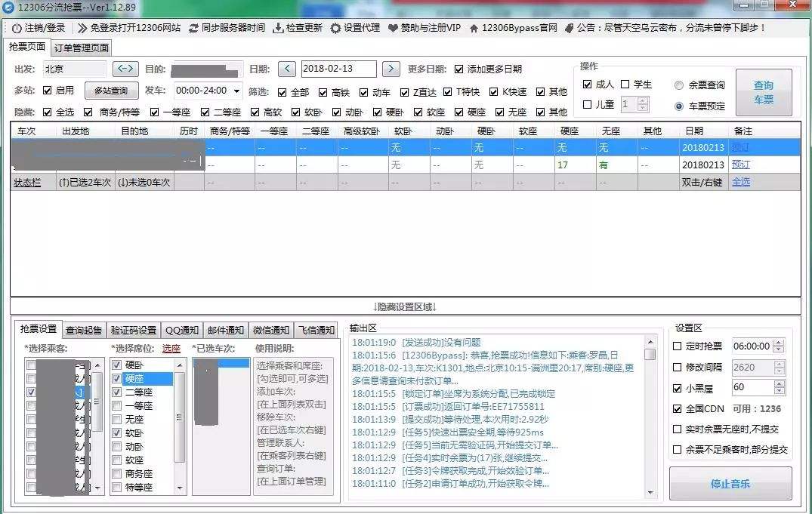Click the 注销/登录 power icon

pyautogui.click(x=17, y=28)
